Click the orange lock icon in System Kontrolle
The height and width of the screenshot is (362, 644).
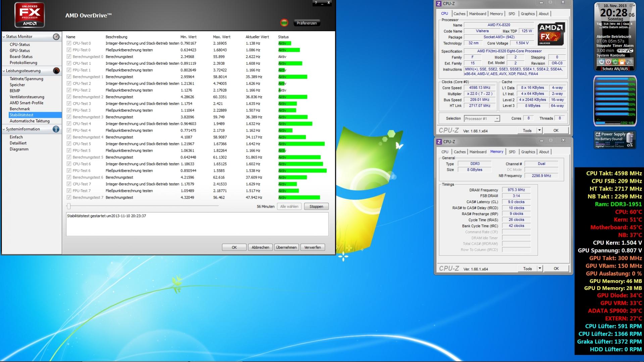click(622, 62)
